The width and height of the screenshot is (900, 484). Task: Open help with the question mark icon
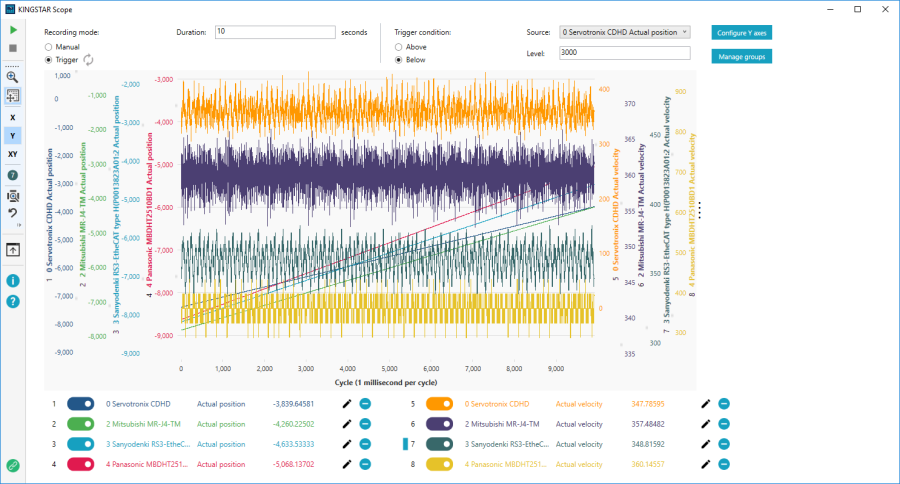click(13, 300)
